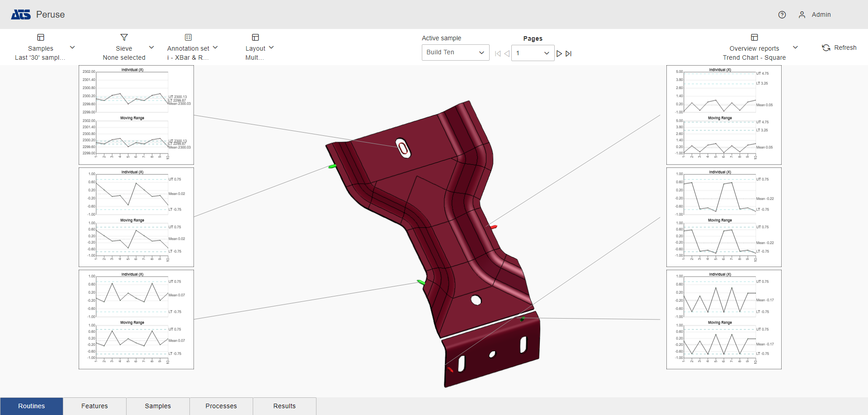Image resolution: width=868 pixels, height=415 pixels.
Task: Click the Samples layout icon
Action: point(41,38)
